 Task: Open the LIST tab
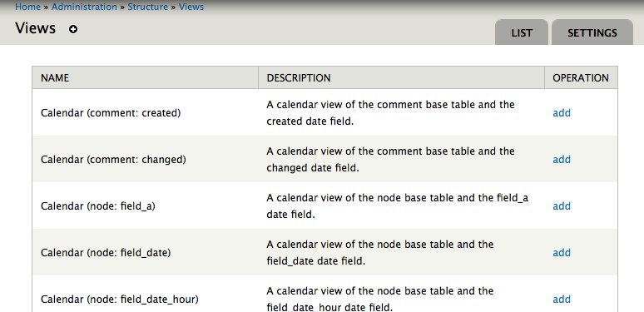coord(522,32)
